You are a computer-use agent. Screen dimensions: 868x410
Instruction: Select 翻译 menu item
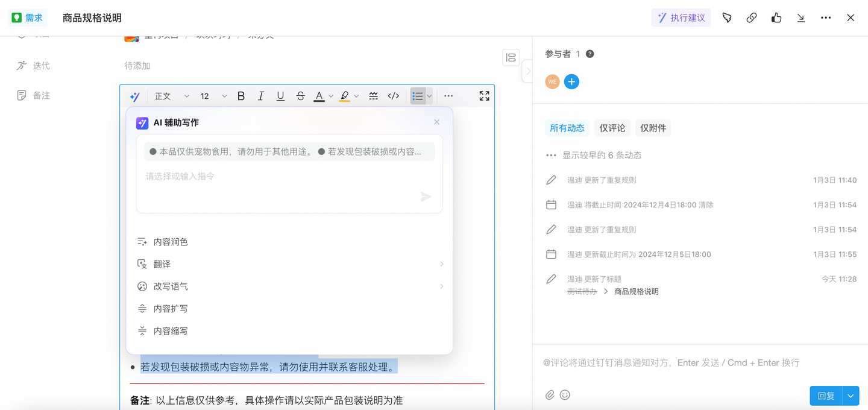pos(289,264)
